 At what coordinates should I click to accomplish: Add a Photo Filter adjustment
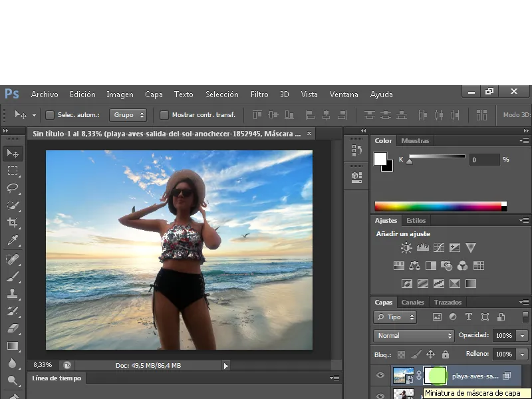tap(446, 265)
